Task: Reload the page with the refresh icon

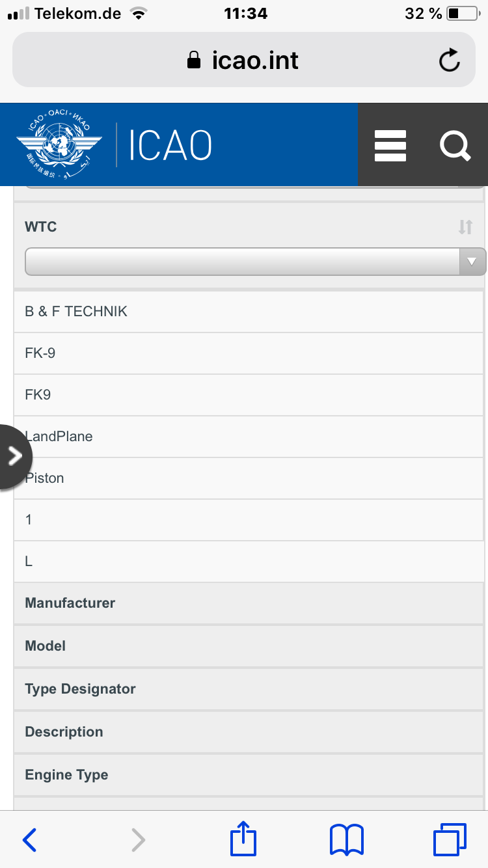Action: tap(450, 61)
